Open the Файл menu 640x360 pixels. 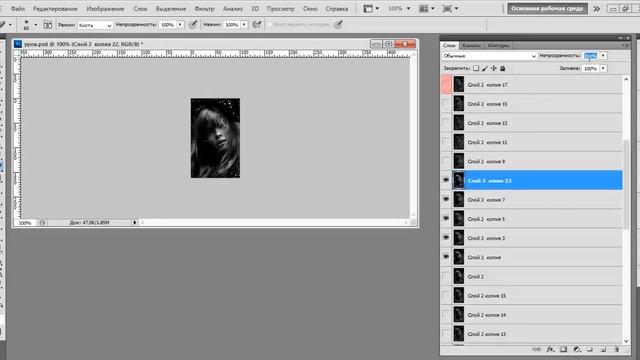pyautogui.click(x=18, y=9)
